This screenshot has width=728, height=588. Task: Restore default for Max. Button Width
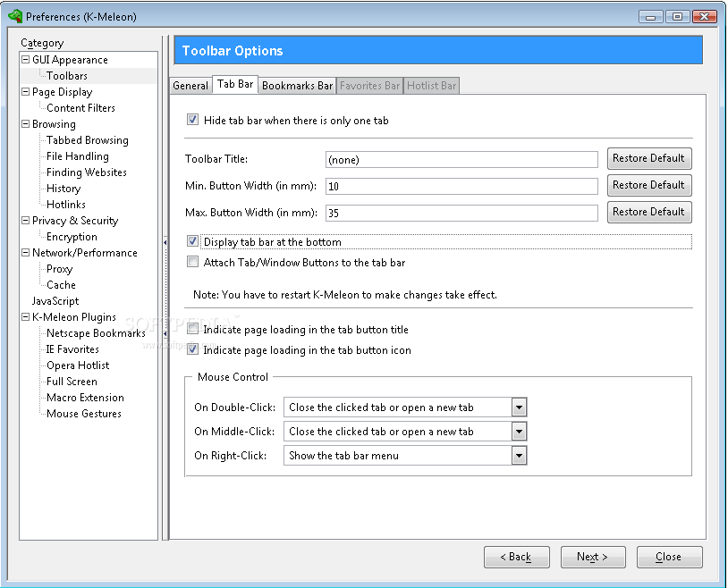tap(649, 213)
